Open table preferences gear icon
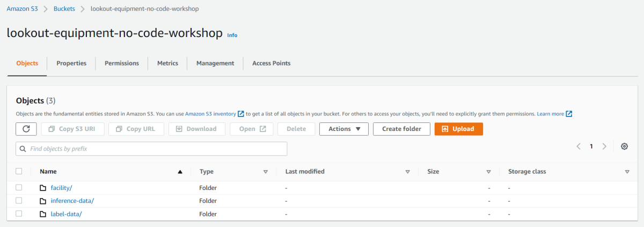This screenshot has width=644, height=227. tap(624, 147)
